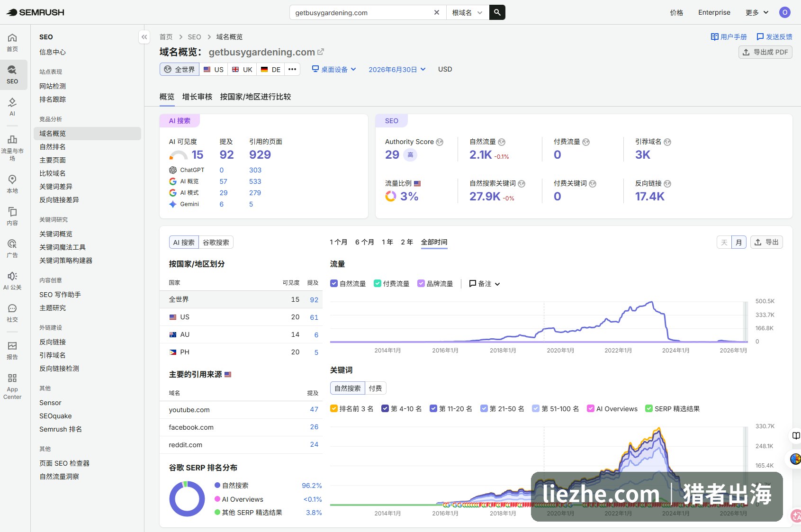Open 报告 reports sidebar section
The height and width of the screenshot is (532, 801).
click(12, 350)
